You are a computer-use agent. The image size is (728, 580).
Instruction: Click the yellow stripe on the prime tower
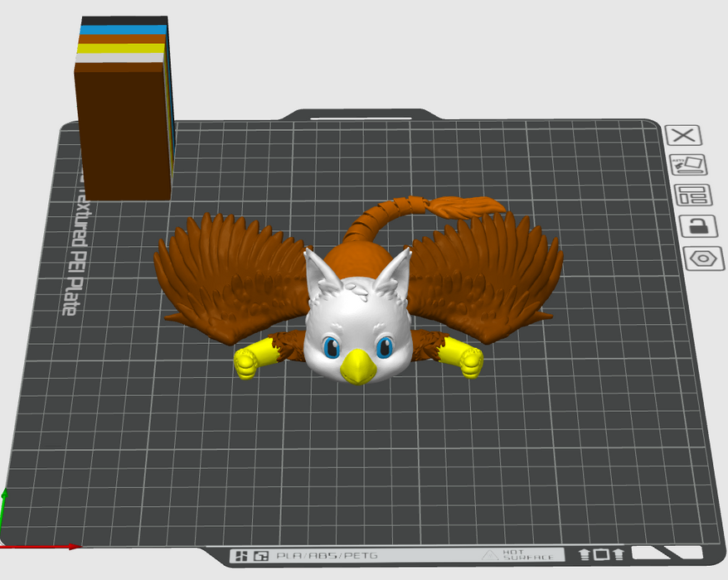tap(121, 48)
